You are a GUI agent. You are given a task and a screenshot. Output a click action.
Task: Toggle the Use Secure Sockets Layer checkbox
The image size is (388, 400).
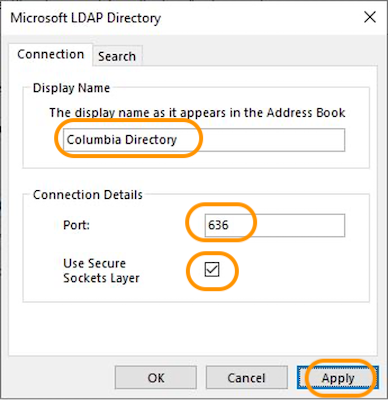pyautogui.click(x=212, y=269)
